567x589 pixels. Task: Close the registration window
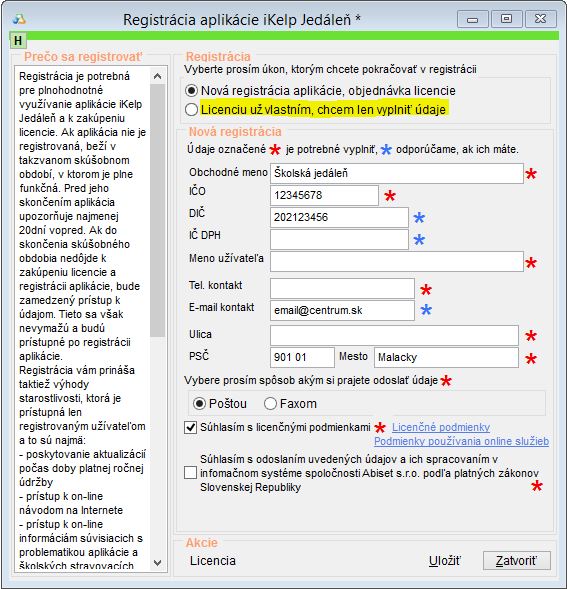pyautogui.click(x=540, y=19)
